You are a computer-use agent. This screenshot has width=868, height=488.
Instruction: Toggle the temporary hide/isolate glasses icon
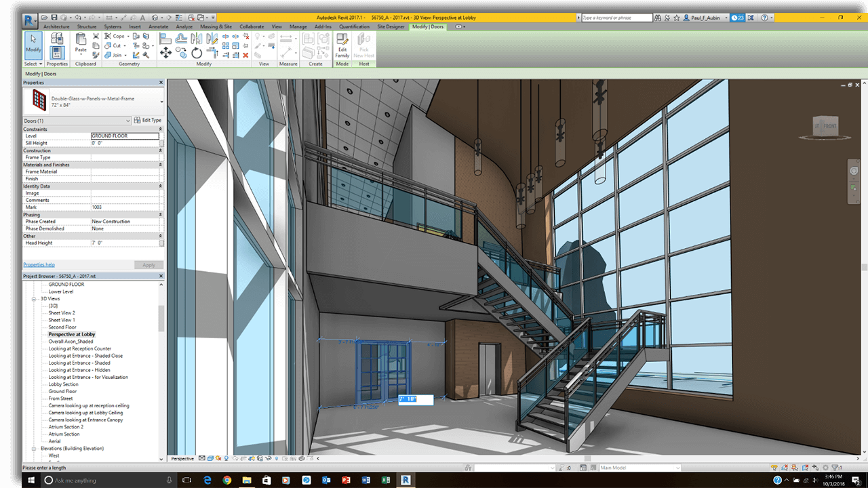click(x=267, y=458)
